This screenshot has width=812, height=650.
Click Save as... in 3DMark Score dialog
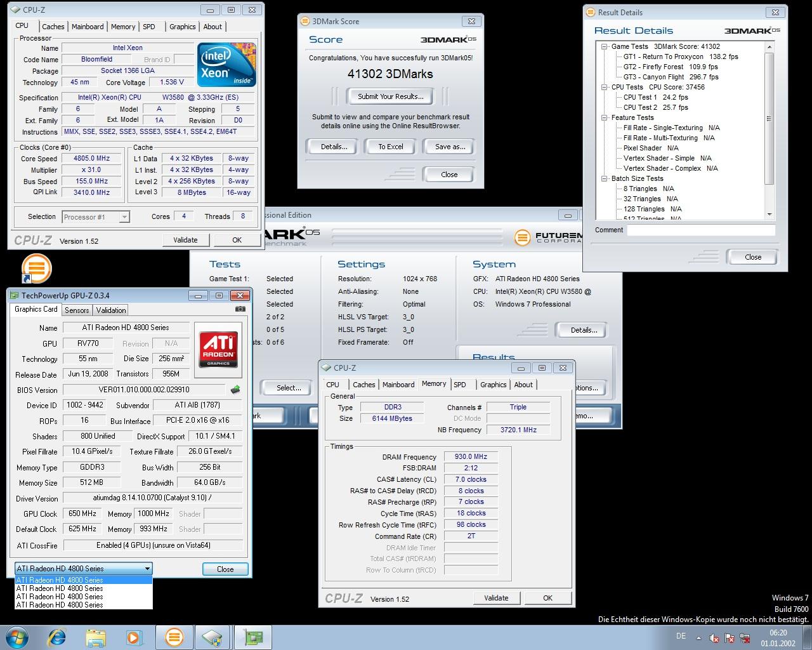click(450, 147)
